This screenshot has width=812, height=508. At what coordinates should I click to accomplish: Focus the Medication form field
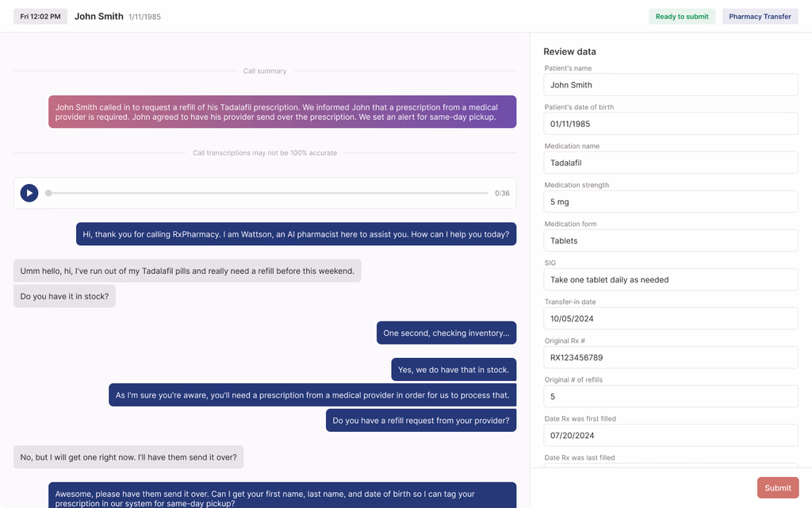click(670, 241)
